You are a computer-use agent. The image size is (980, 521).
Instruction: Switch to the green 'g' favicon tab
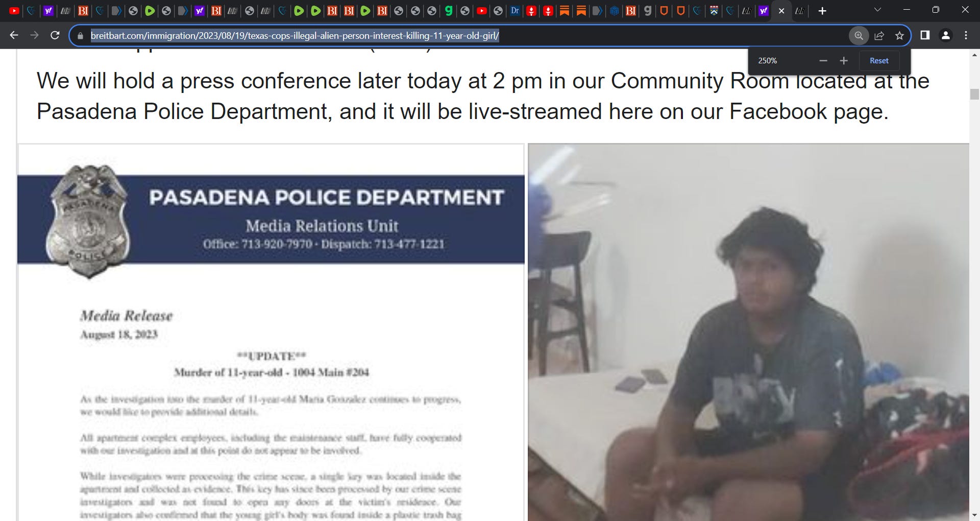coord(448,11)
